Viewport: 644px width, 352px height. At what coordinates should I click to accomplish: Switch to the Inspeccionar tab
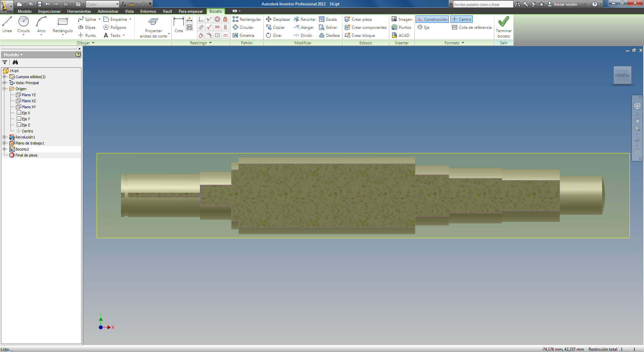49,11
